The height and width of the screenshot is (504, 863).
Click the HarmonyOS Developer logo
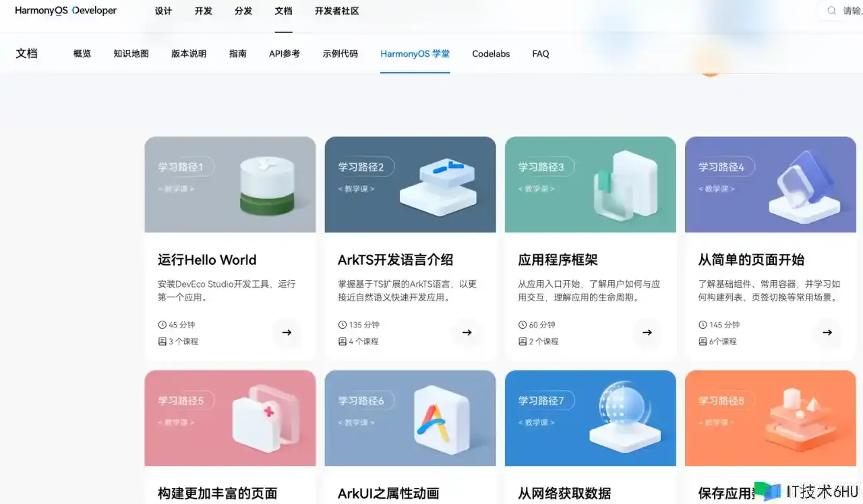66,11
